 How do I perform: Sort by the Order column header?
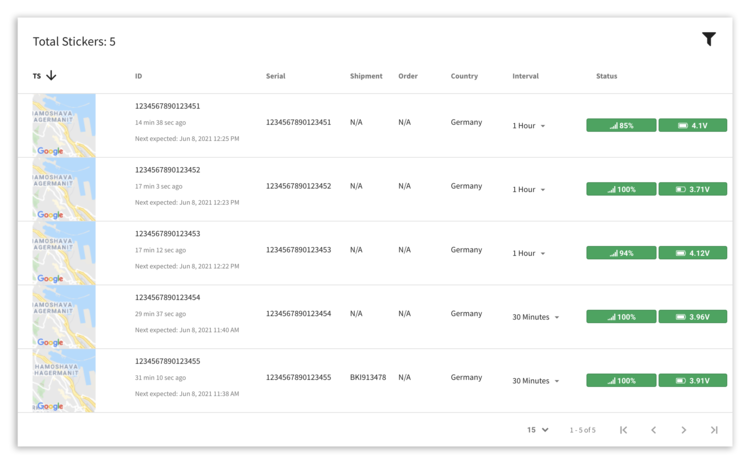click(408, 76)
